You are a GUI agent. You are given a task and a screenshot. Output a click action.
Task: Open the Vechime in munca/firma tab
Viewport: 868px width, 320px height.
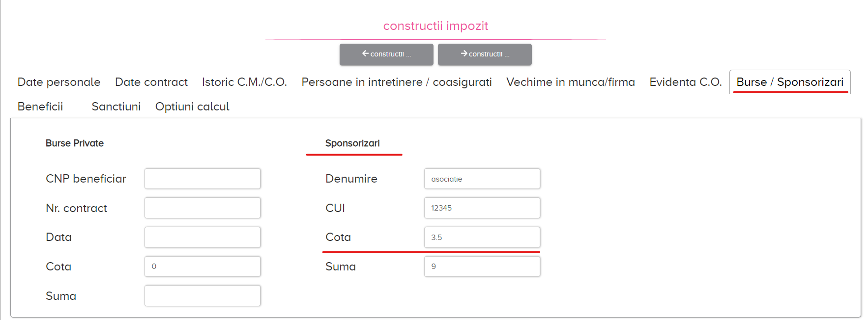pos(571,82)
